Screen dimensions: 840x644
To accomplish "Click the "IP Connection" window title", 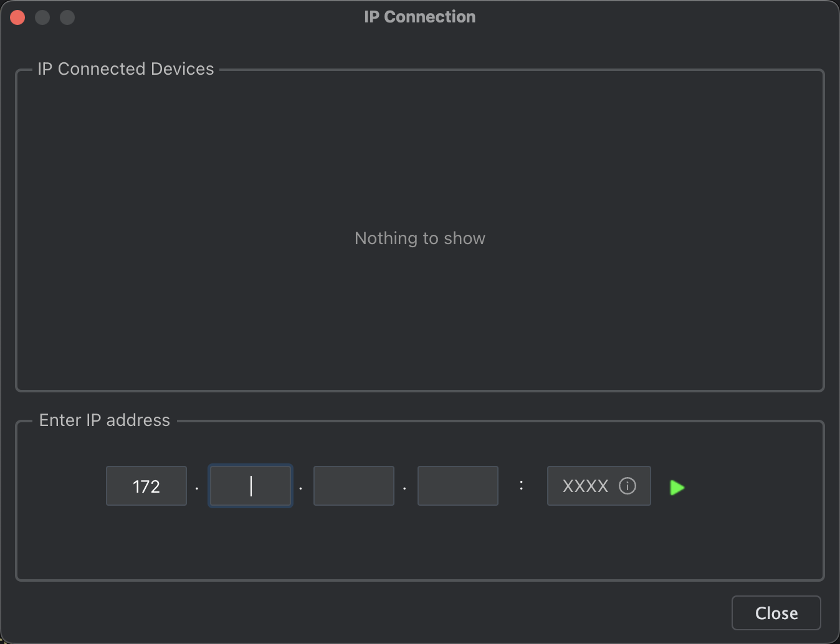I will tap(420, 17).
